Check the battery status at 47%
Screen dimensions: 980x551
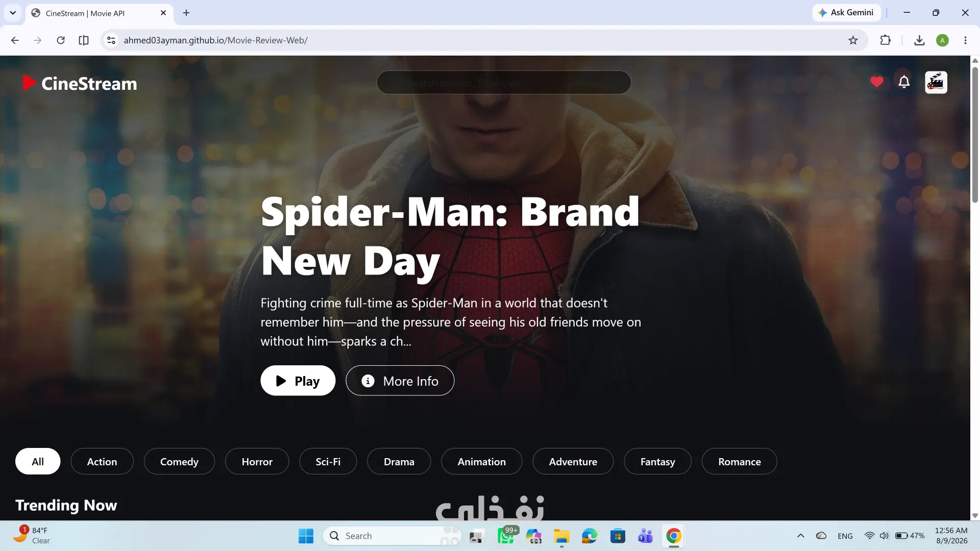[x=910, y=536]
